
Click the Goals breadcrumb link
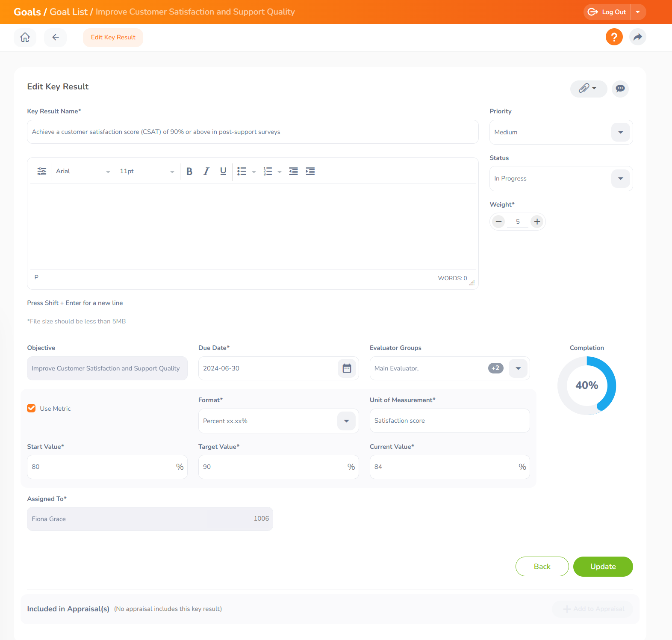tap(27, 12)
